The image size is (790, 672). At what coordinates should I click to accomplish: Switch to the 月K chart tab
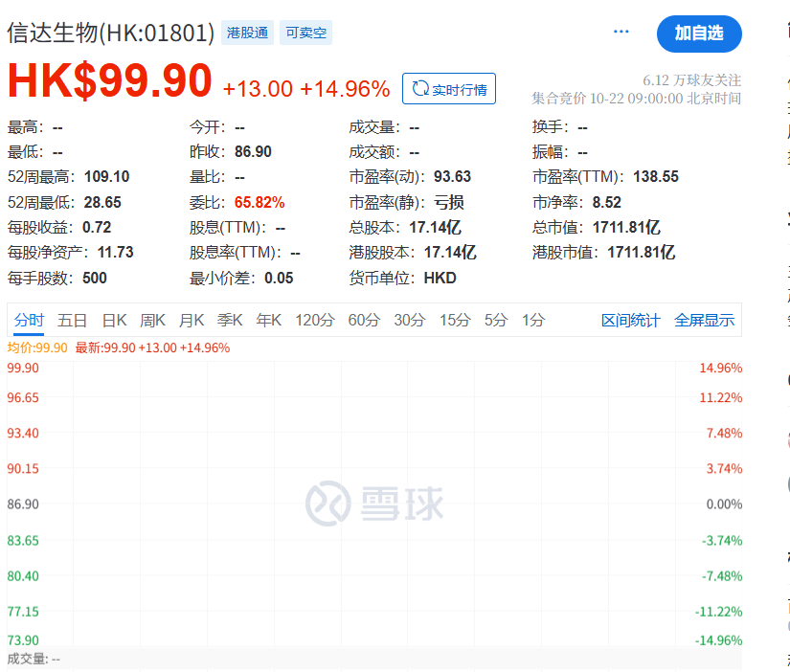[192, 321]
